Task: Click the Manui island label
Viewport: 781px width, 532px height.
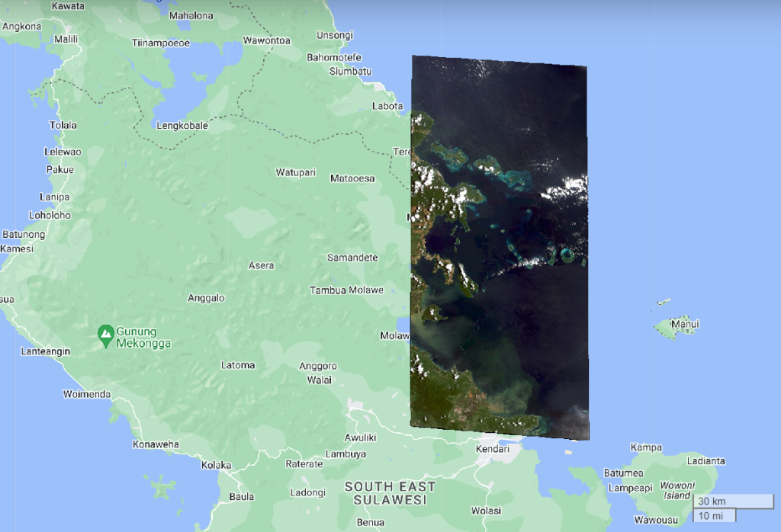Action: (x=684, y=325)
